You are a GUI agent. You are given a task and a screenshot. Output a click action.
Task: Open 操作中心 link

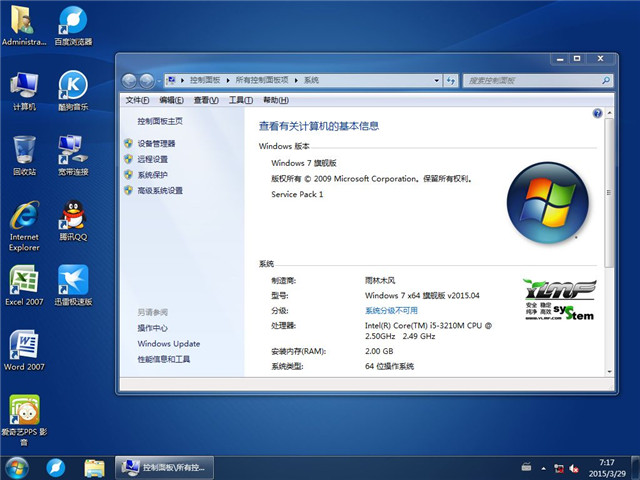[153, 328]
